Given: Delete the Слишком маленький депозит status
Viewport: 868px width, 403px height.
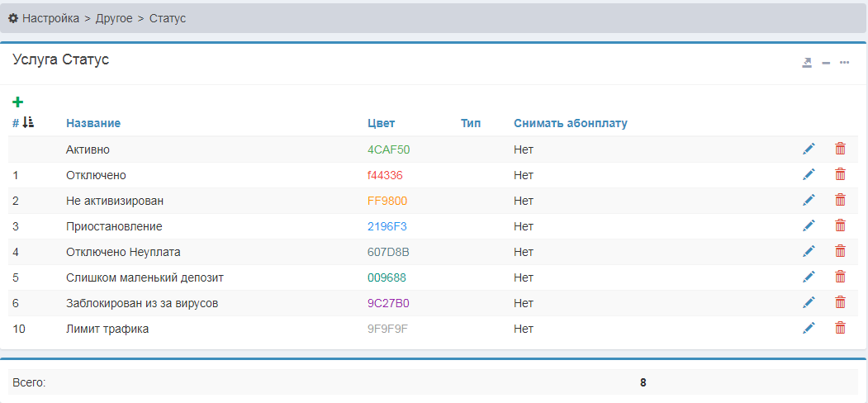Looking at the screenshot, I should tap(840, 277).
